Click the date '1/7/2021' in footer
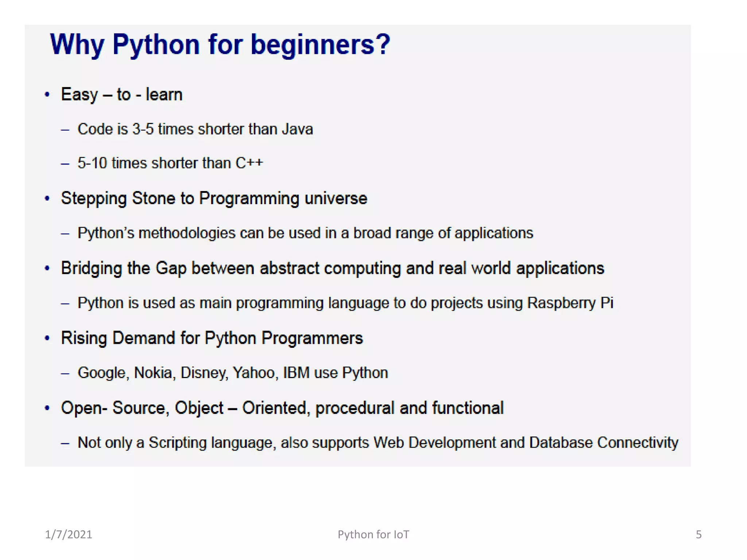Screen dimensions: 747x560 [x=69, y=534]
